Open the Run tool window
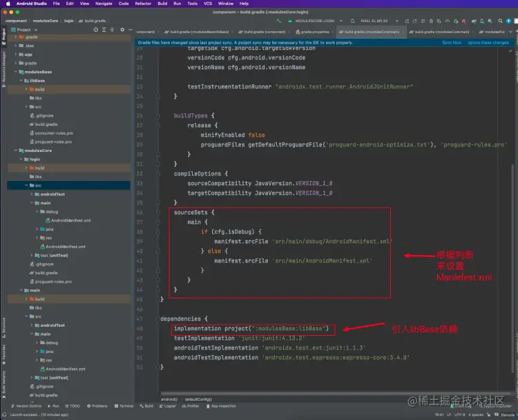518x420 pixels. [x=53, y=406]
